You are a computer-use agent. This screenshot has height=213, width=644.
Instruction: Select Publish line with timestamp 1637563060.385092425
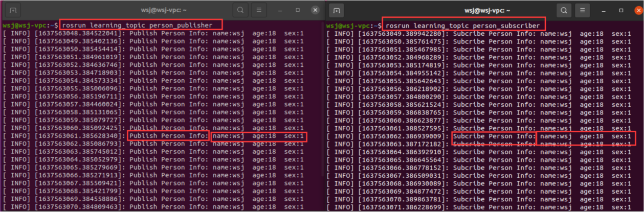coord(153,128)
